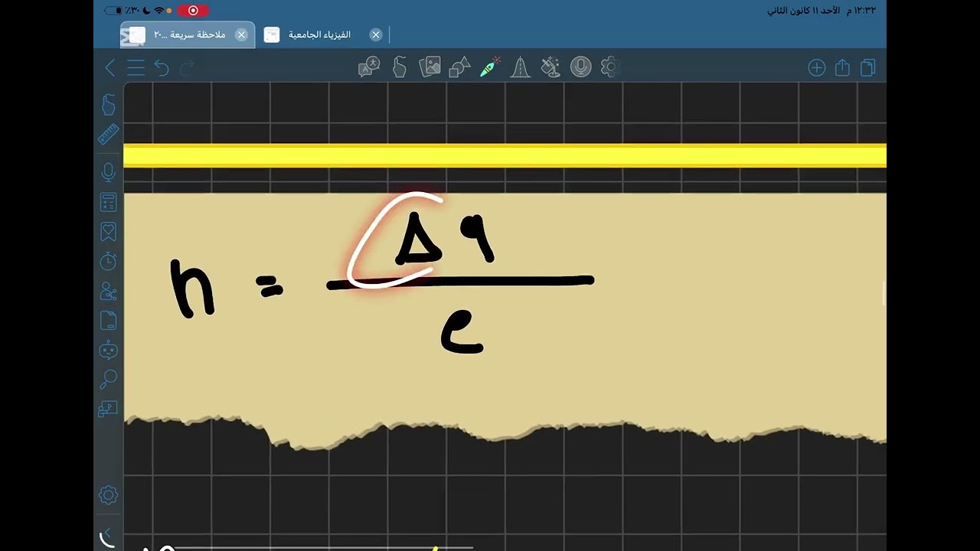This screenshot has height=551, width=980.
Task: Open the satellite dish tool
Action: (x=550, y=67)
